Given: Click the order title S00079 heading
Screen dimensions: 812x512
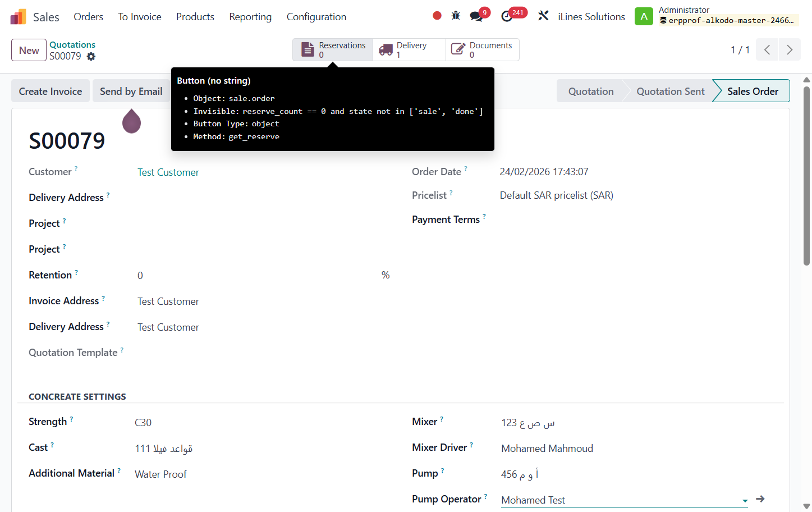Looking at the screenshot, I should tap(67, 141).
